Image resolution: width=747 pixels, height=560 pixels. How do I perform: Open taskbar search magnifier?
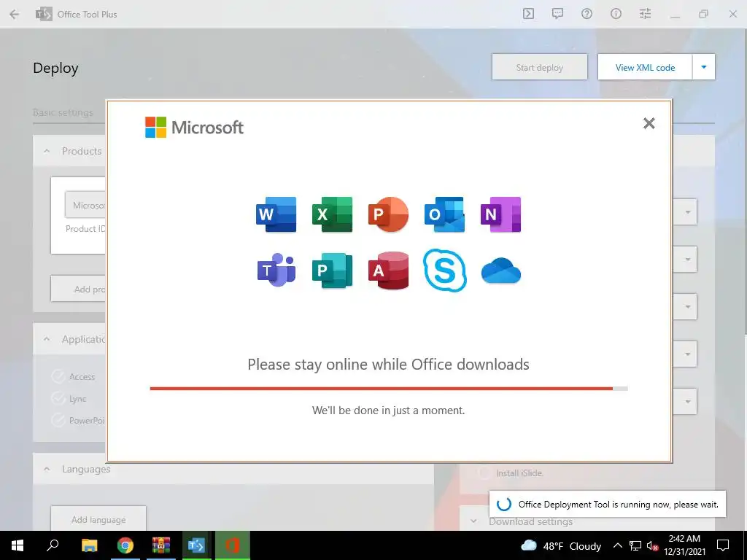click(x=53, y=545)
